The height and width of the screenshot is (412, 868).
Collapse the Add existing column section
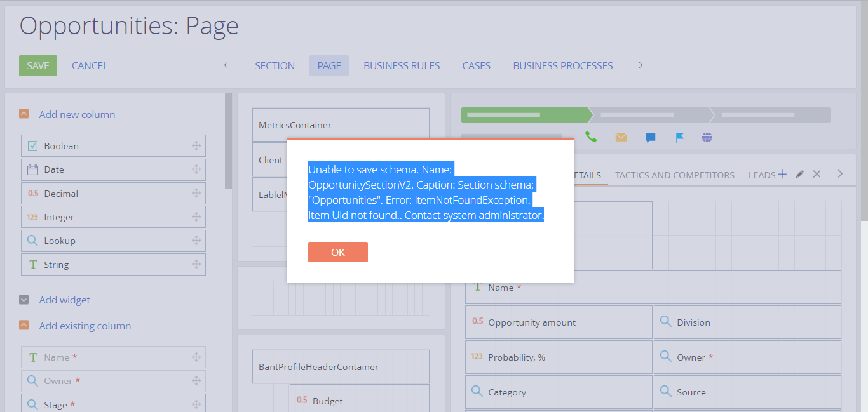24,325
